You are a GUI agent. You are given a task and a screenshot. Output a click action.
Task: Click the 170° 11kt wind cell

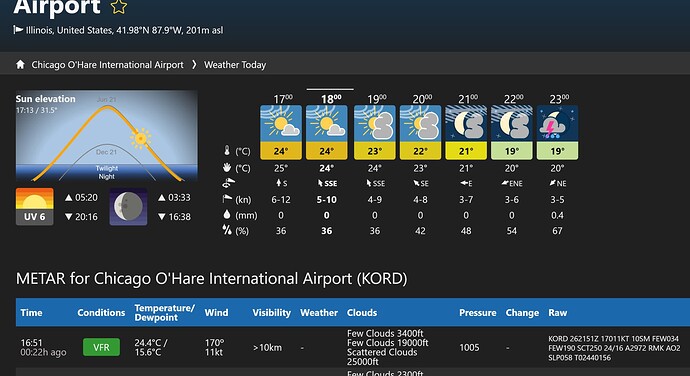point(214,347)
